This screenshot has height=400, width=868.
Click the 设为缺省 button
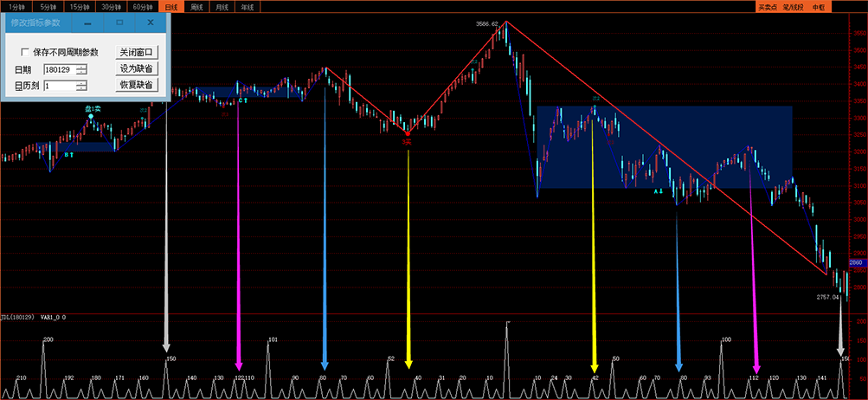[136, 68]
